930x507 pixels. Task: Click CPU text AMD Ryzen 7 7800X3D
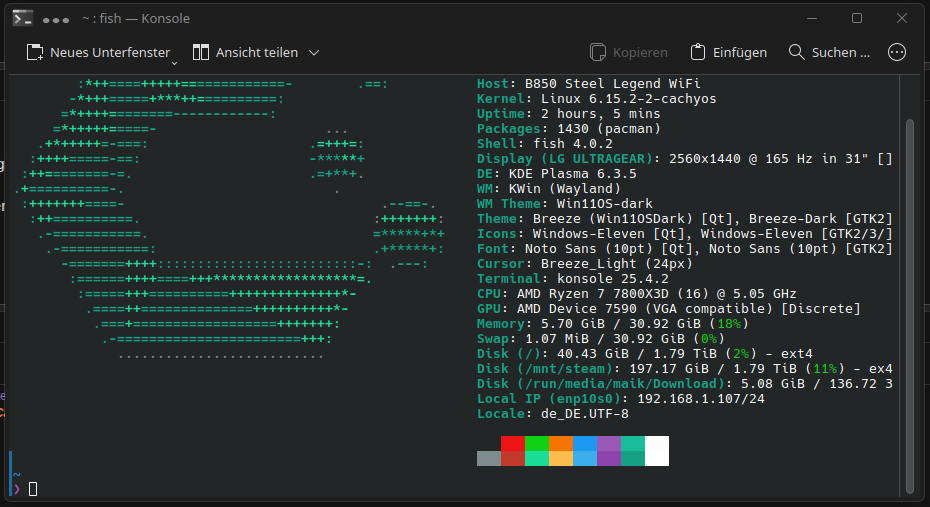pos(597,294)
